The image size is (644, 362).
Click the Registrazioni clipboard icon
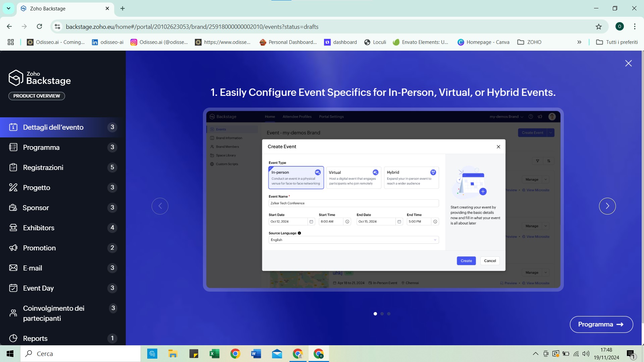pos(13,167)
